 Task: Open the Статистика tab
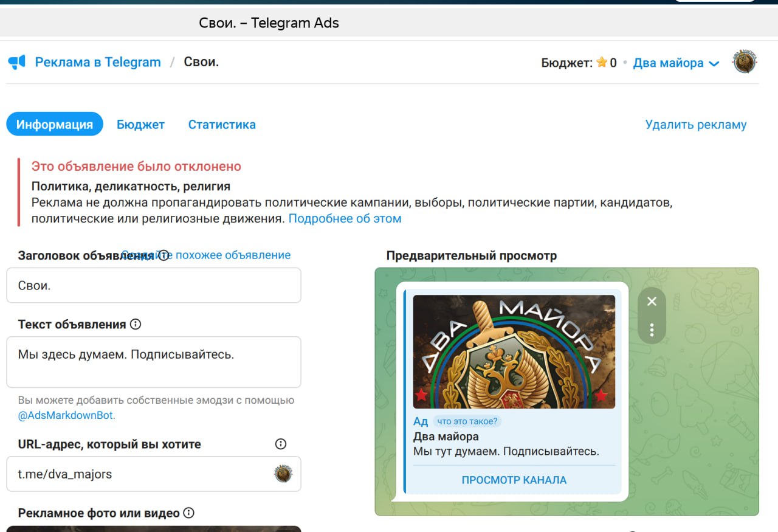click(x=222, y=125)
